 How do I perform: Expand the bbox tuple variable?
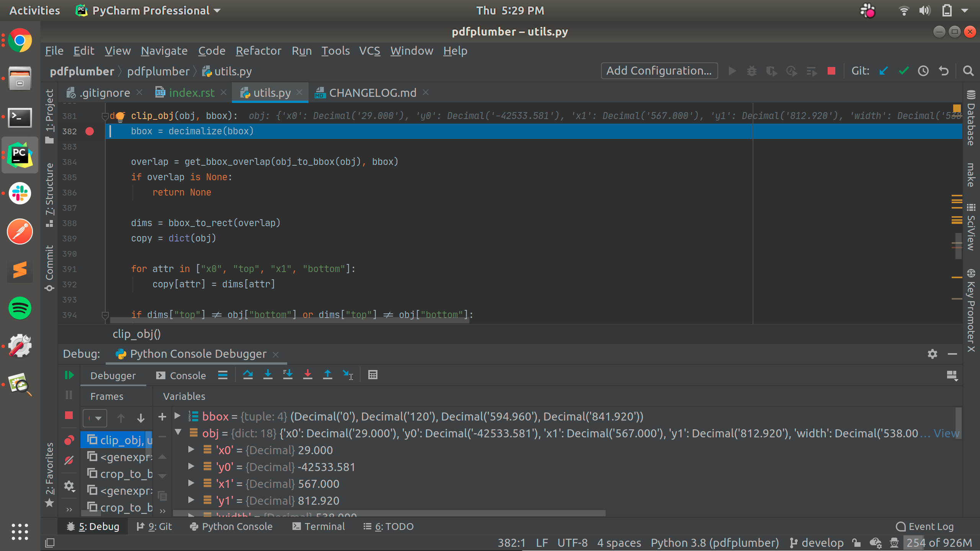pos(177,416)
